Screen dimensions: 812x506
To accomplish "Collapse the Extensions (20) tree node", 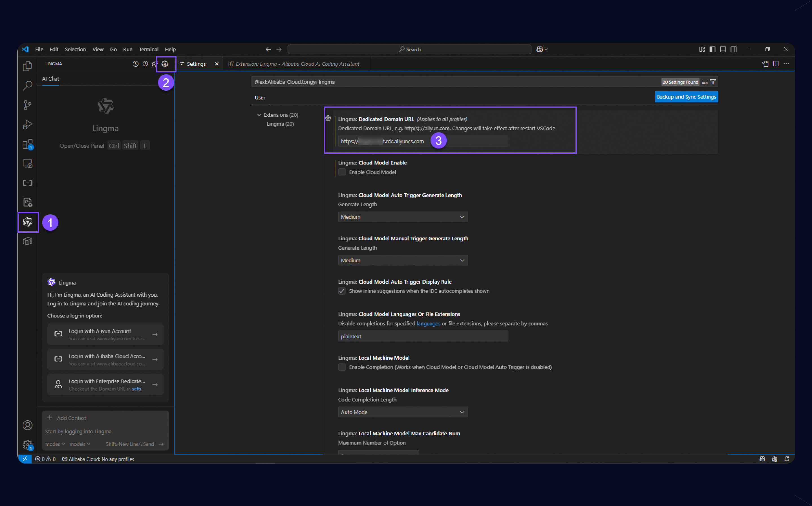I will [259, 115].
